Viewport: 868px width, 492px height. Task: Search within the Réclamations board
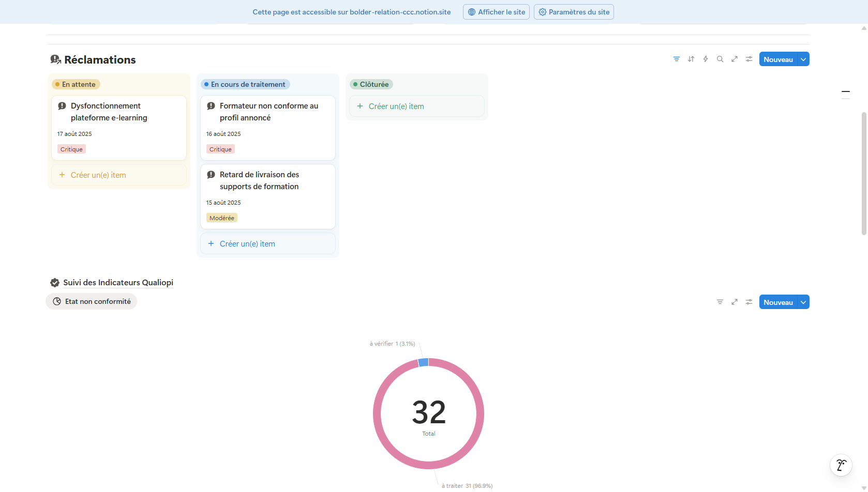[x=720, y=59]
